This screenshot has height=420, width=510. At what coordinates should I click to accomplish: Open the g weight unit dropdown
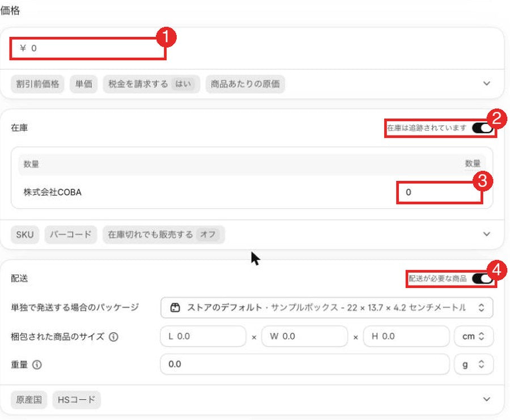tap(474, 364)
